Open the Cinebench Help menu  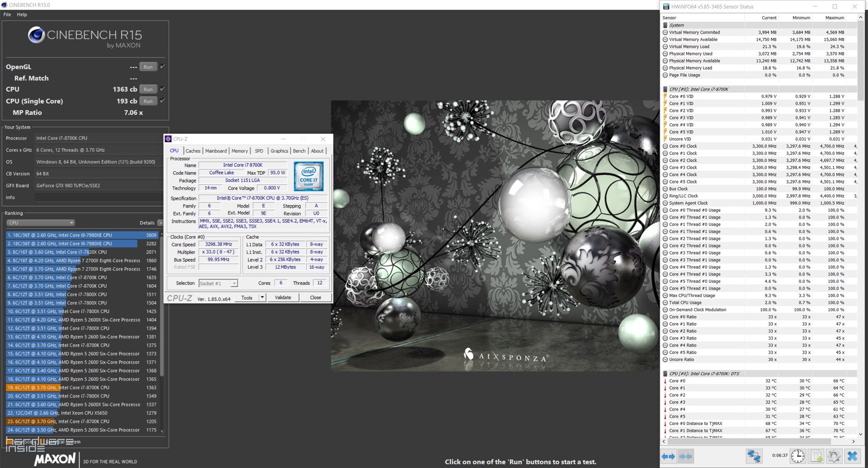tap(22, 14)
